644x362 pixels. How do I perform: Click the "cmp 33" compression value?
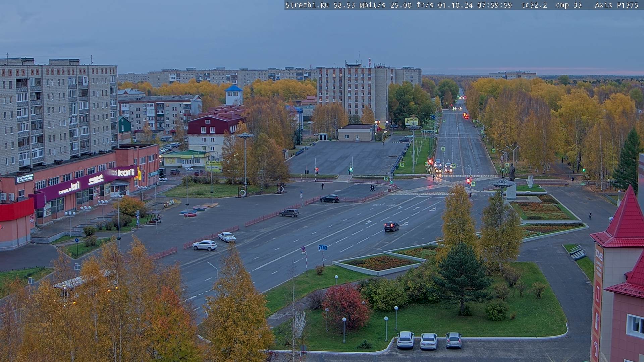569,5
